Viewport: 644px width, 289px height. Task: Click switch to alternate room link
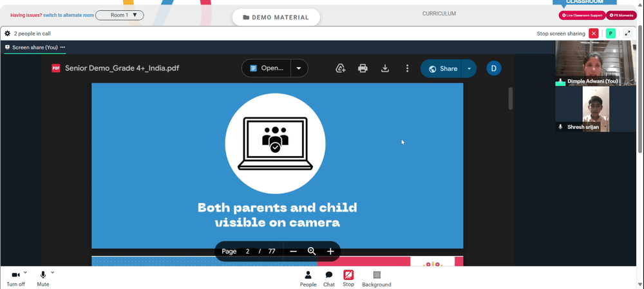68,15
